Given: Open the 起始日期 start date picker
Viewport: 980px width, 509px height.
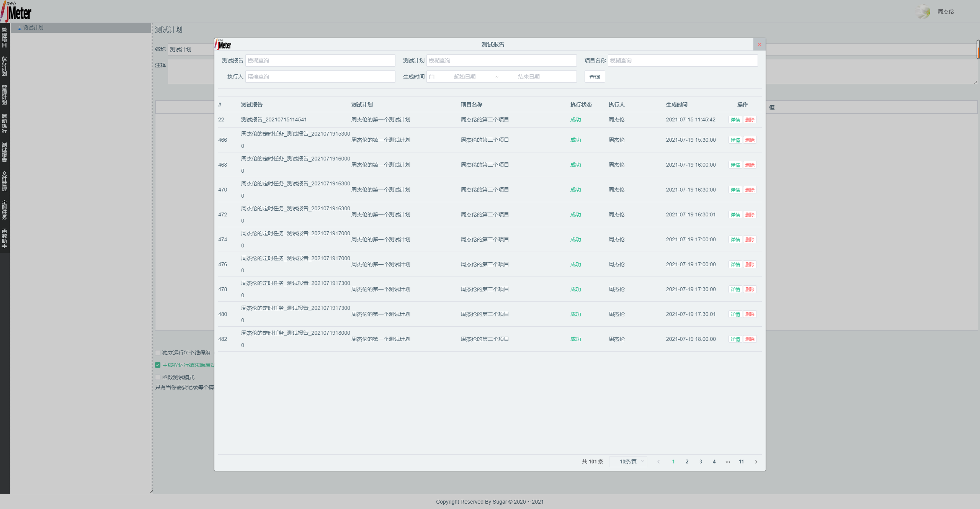Looking at the screenshot, I should point(465,77).
